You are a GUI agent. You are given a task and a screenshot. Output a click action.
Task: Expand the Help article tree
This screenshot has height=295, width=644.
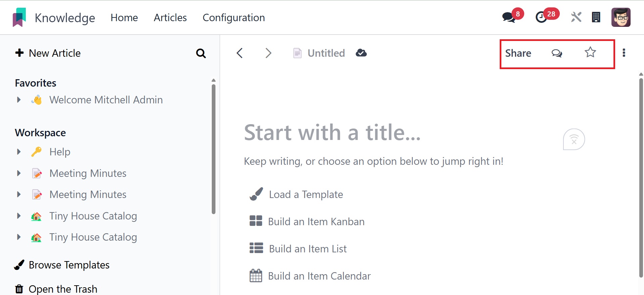(19, 152)
